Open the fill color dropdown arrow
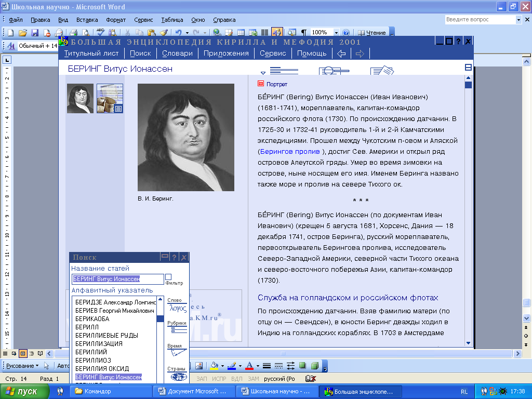Viewport: 532px width, 399px height. coord(222,366)
